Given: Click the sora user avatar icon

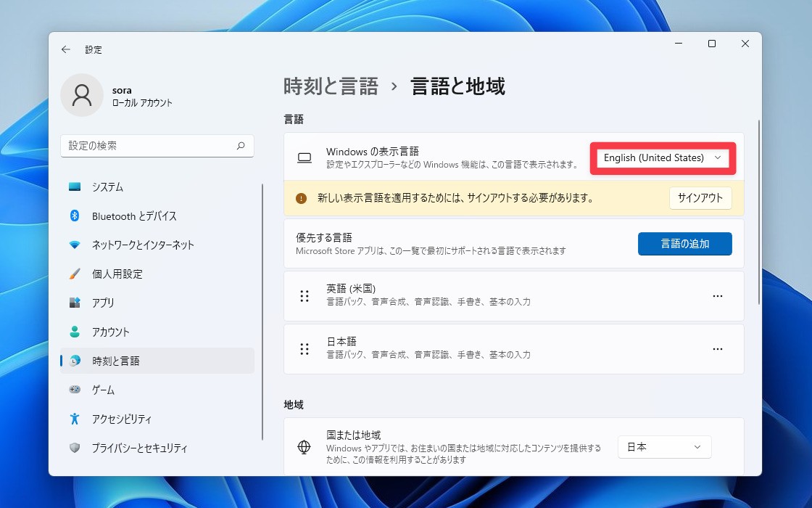Looking at the screenshot, I should click(82, 95).
